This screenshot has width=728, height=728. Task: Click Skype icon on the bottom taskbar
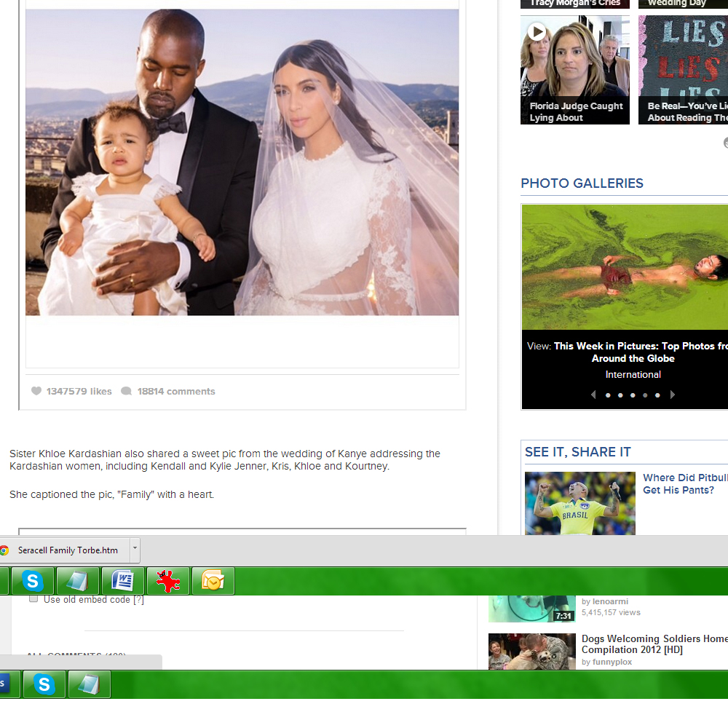click(x=44, y=684)
